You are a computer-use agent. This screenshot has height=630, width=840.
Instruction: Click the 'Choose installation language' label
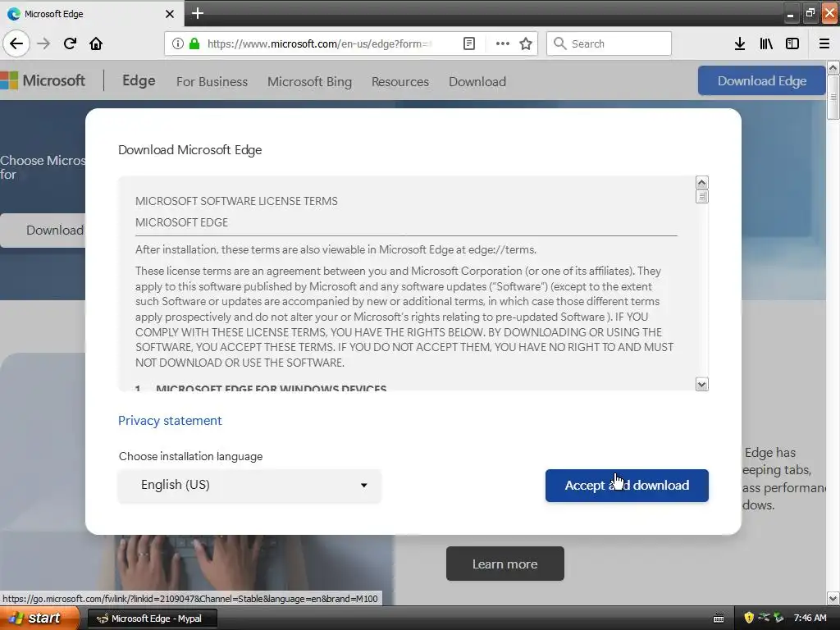pos(190,456)
